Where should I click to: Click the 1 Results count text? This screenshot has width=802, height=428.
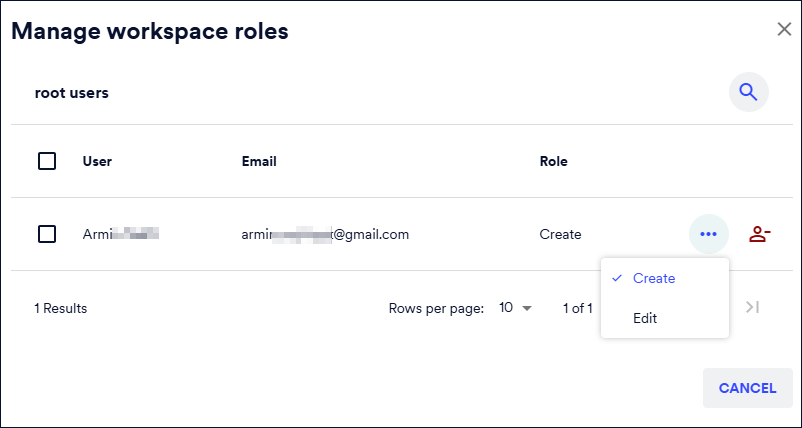pyautogui.click(x=61, y=308)
